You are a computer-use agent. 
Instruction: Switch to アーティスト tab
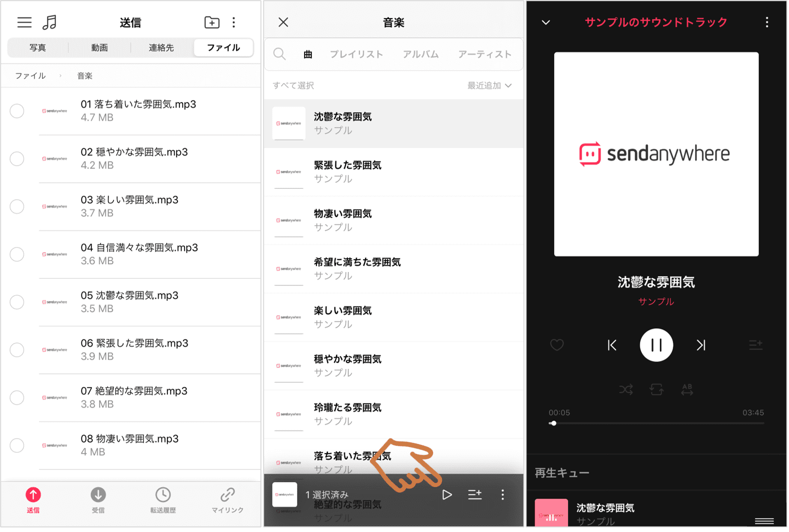485,54
